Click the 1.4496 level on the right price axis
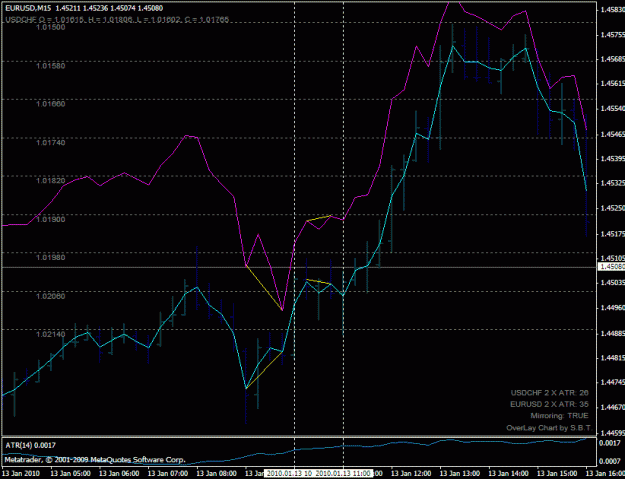This screenshot has height=479, width=625. tap(612, 308)
